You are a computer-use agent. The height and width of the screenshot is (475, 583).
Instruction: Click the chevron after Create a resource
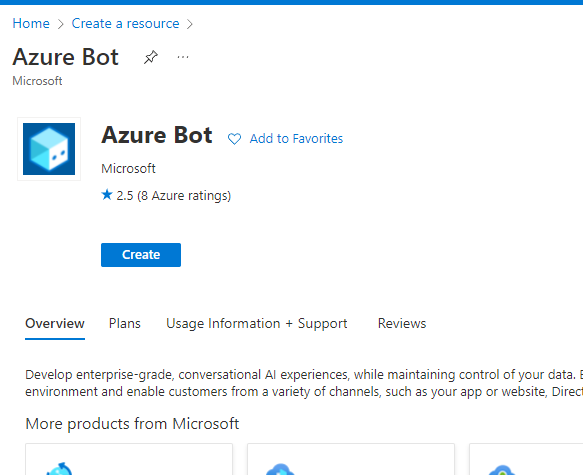click(x=190, y=24)
